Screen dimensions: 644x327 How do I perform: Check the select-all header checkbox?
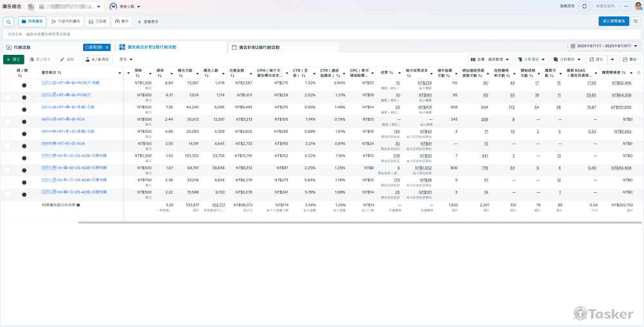[x=8, y=73]
